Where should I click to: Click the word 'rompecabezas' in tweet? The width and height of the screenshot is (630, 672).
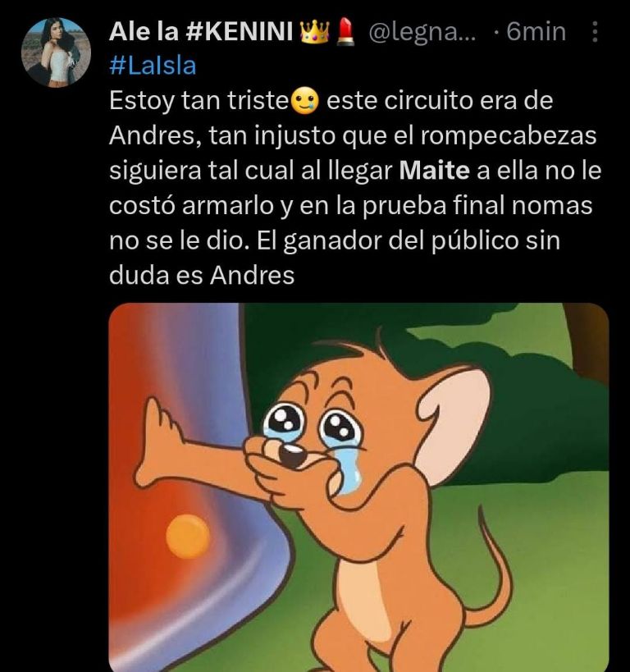[x=508, y=137]
